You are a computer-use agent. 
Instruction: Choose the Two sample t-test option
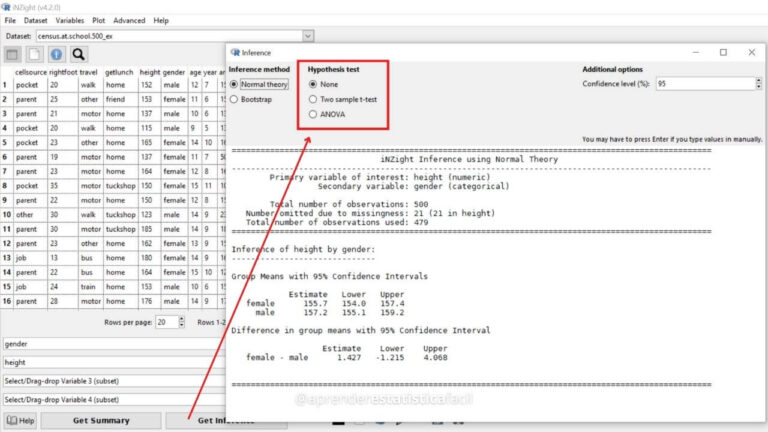[343, 99]
